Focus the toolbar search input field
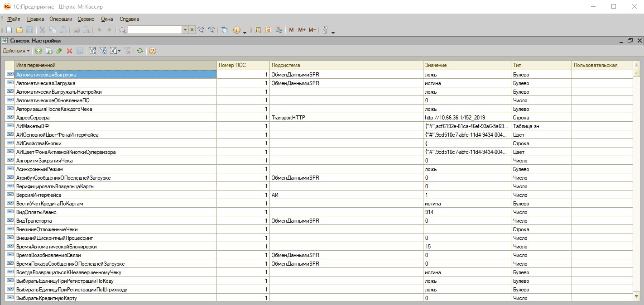Image resolution: width=644 pixels, height=305 pixels. point(154,30)
